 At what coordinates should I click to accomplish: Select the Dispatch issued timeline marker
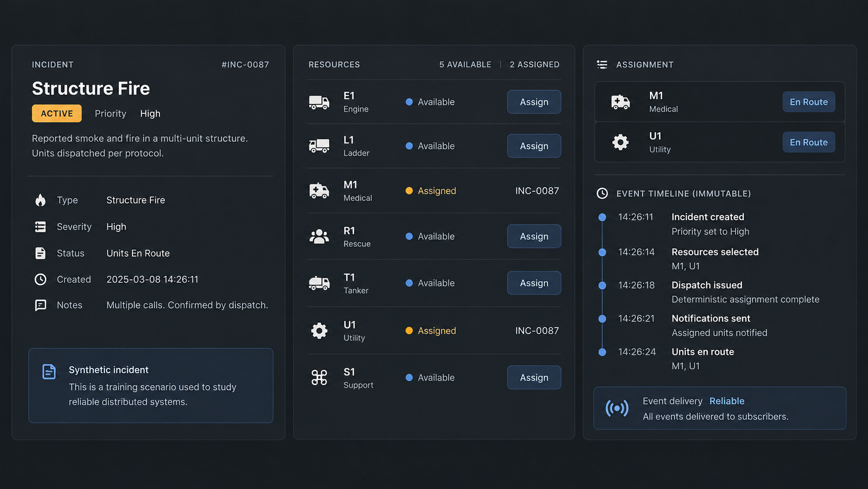(602, 285)
